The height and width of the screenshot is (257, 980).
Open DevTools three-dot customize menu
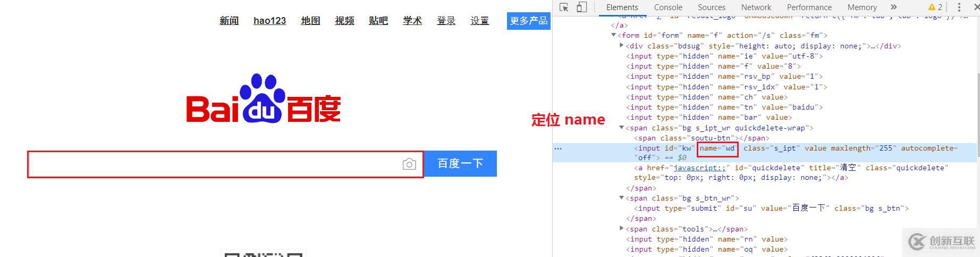tap(959, 7)
